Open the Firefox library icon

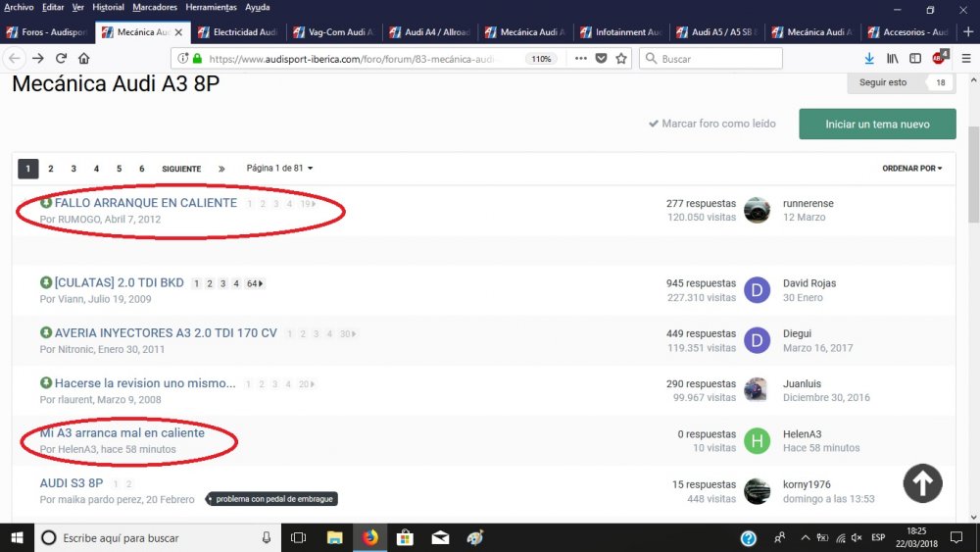pyautogui.click(x=893, y=58)
